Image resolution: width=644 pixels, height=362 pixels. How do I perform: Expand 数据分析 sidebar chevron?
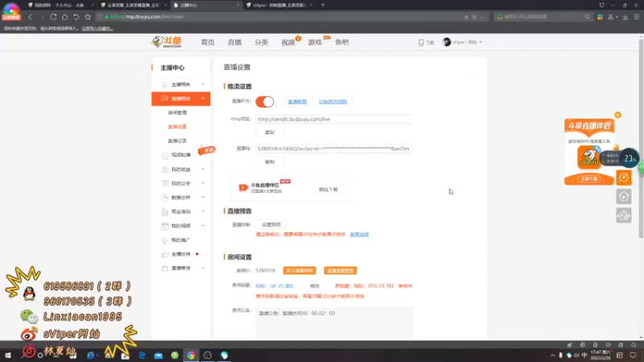point(203,197)
